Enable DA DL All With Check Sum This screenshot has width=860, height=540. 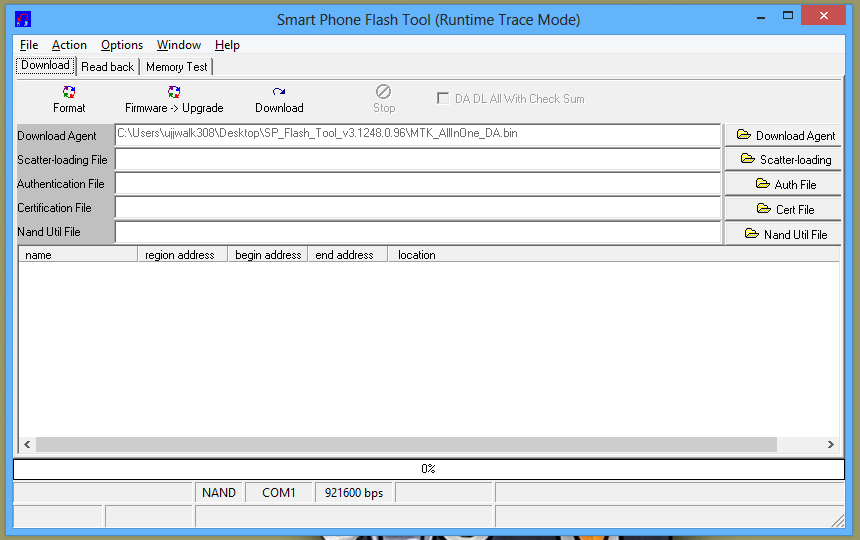click(443, 99)
